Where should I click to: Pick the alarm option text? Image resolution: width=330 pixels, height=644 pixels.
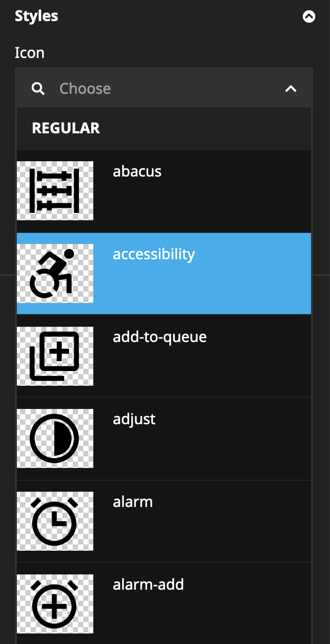click(133, 502)
